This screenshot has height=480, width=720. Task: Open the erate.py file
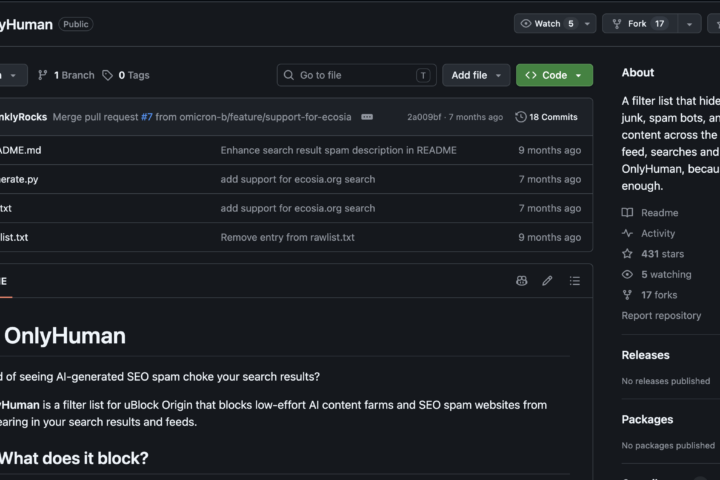[x=19, y=179]
